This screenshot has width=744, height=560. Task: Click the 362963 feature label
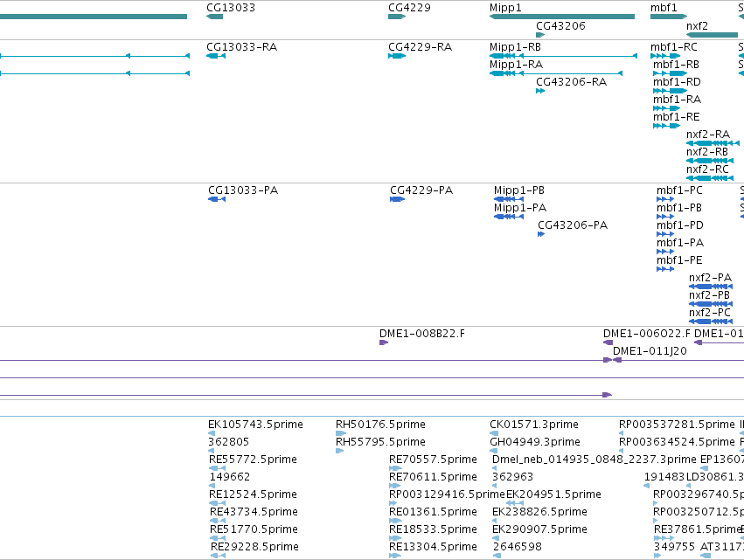(512, 476)
